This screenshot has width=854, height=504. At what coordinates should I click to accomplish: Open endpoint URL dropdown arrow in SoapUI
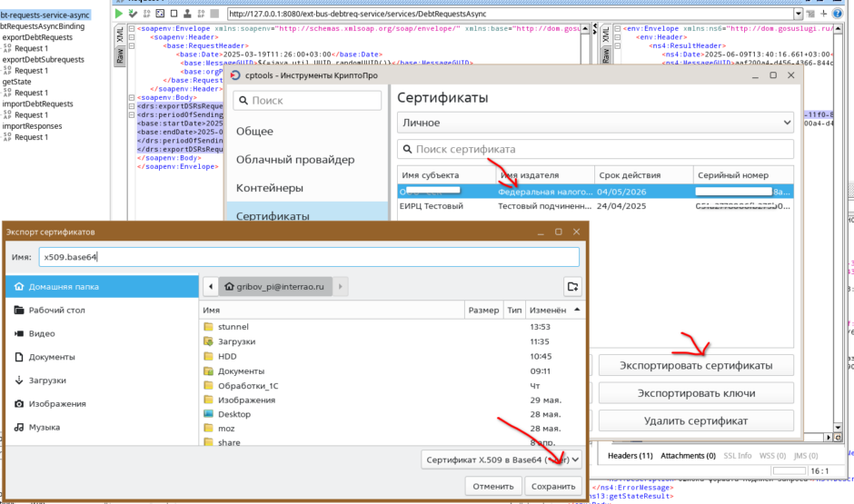tap(798, 14)
